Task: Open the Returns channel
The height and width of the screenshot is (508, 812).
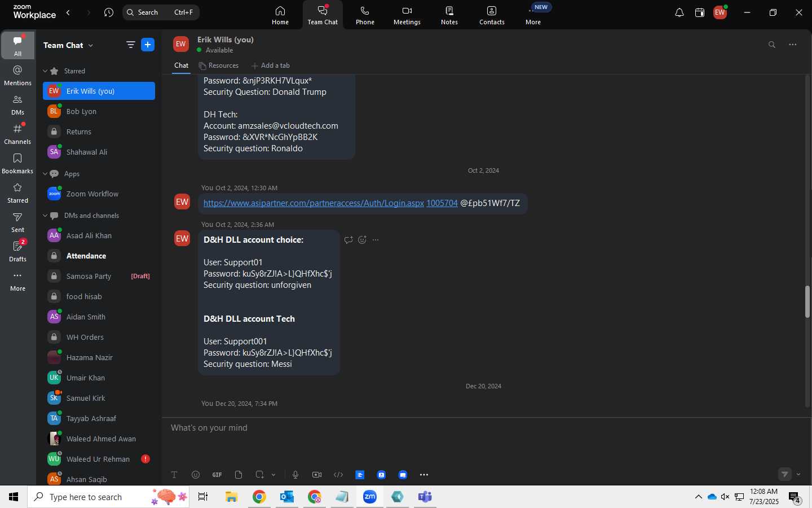Action: 99,132
